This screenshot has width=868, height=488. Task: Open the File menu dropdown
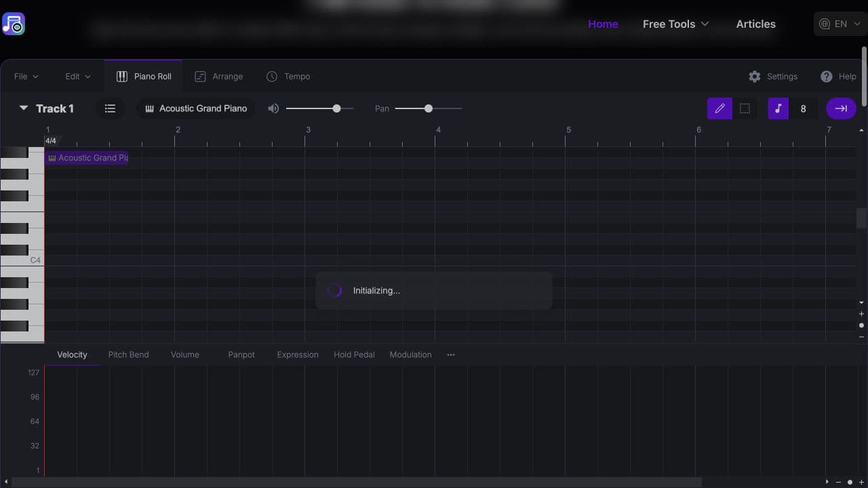click(x=26, y=77)
